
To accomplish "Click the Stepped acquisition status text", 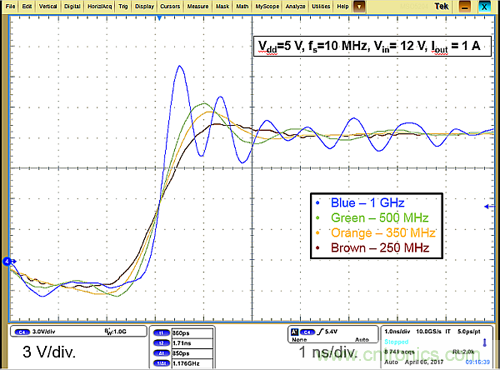I will (396, 342).
